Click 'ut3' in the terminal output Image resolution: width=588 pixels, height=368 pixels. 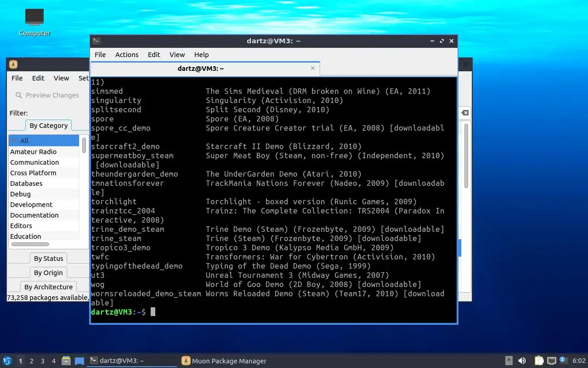point(98,275)
